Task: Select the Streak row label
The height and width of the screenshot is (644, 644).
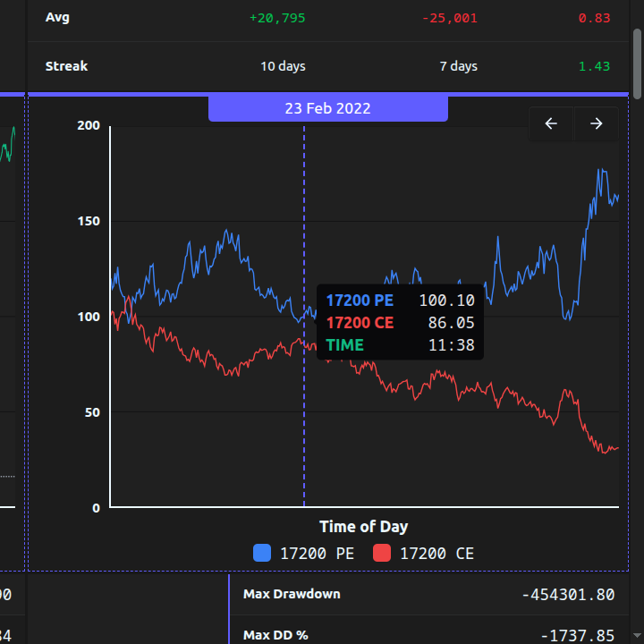Action: 66,66
